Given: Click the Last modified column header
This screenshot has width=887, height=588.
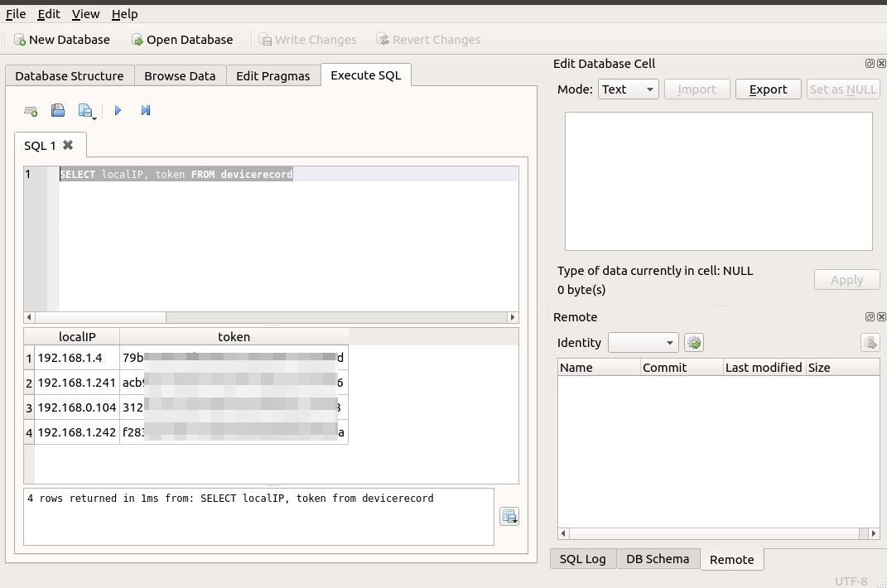Looking at the screenshot, I should pyautogui.click(x=764, y=367).
